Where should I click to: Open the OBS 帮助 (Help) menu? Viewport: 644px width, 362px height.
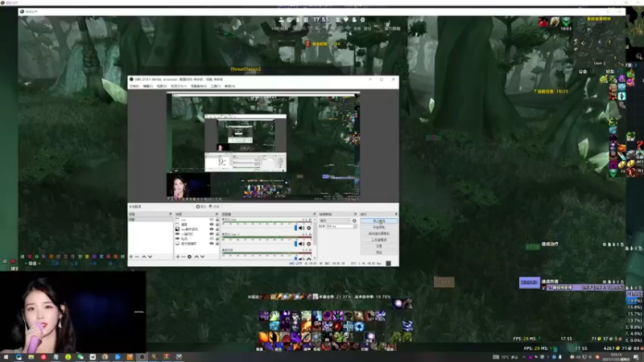point(229,86)
